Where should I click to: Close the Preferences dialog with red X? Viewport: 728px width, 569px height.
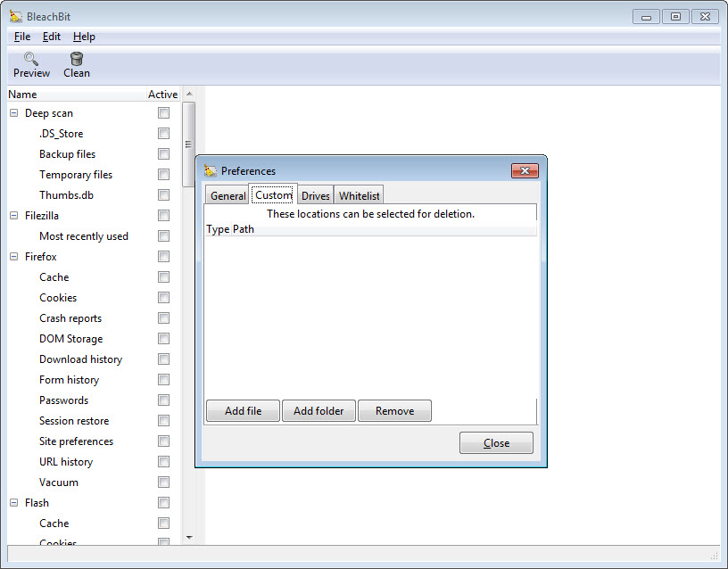point(525,170)
